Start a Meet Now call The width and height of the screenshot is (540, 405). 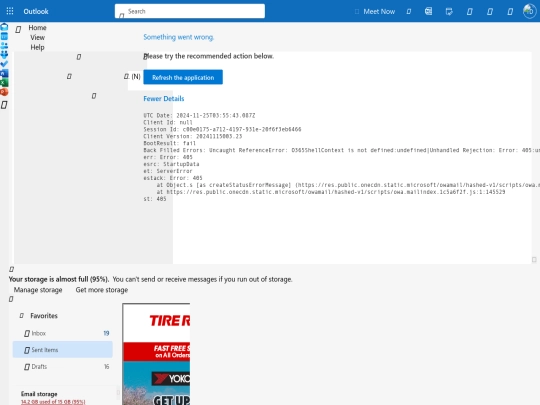pyautogui.click(x=375, y=12)
